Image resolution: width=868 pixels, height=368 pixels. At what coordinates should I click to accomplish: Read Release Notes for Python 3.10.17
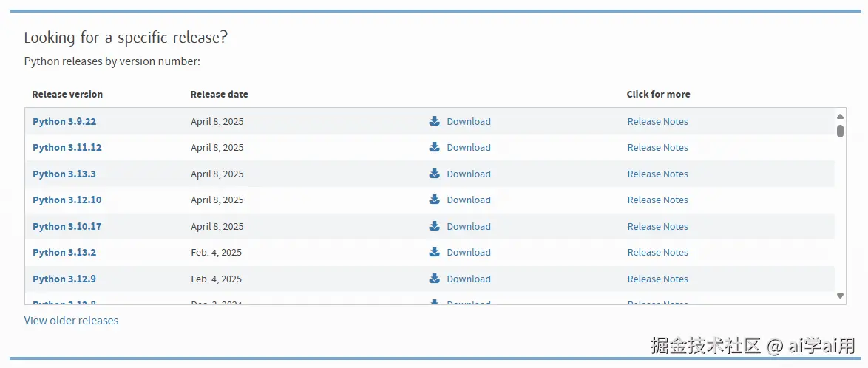[x=657, y=227]
